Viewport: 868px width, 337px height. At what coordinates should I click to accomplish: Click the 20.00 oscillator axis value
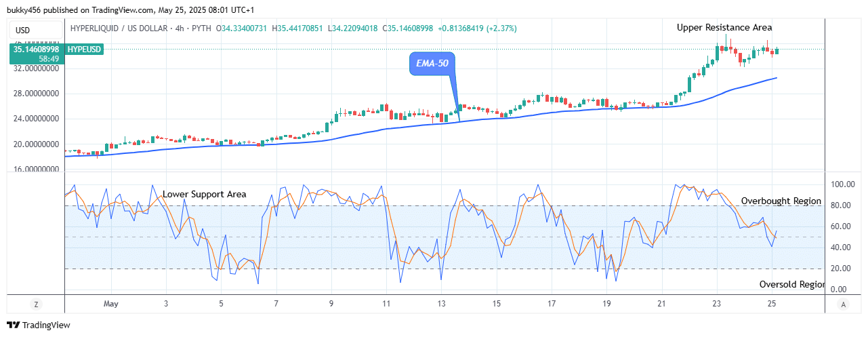(x=842, y=269)
